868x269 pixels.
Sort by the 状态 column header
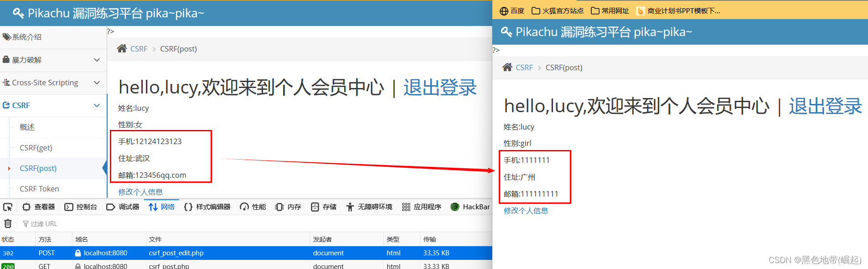(x=18, y=239)
